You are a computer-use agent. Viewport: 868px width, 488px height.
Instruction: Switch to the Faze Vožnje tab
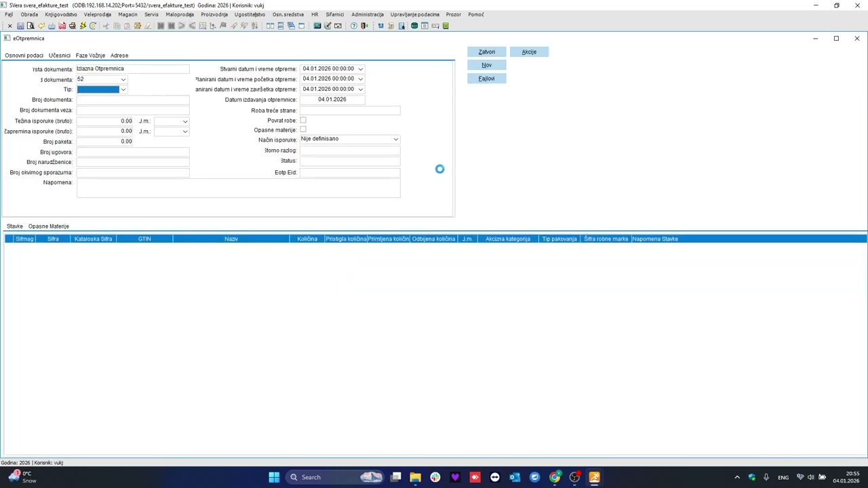click(x=90, y=56)
